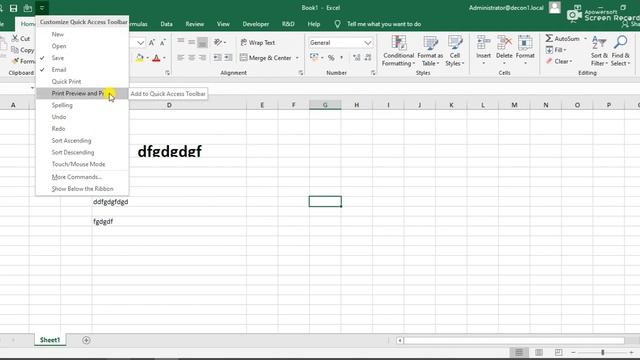Click the Align Right icon
Image resolution: width=640 pixels, height=360 pixels.
[202, 58]
